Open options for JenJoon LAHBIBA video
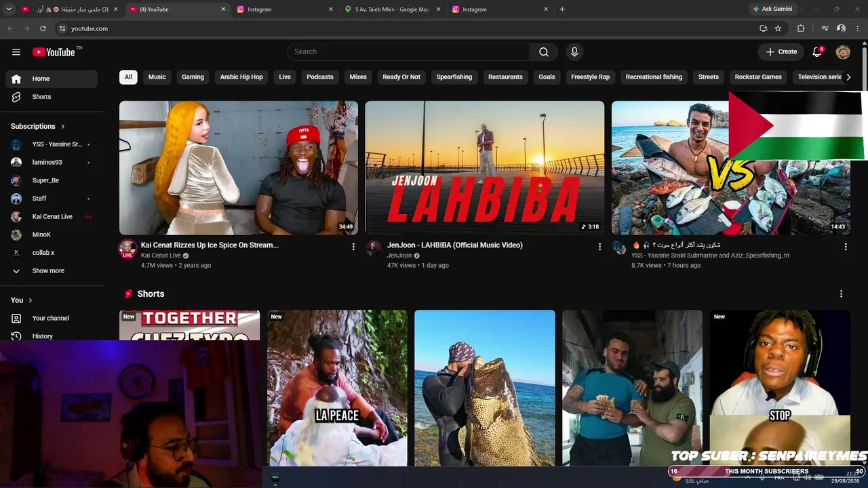The width and height of the screenshot is (868, 488). click(x=599, y=247)
